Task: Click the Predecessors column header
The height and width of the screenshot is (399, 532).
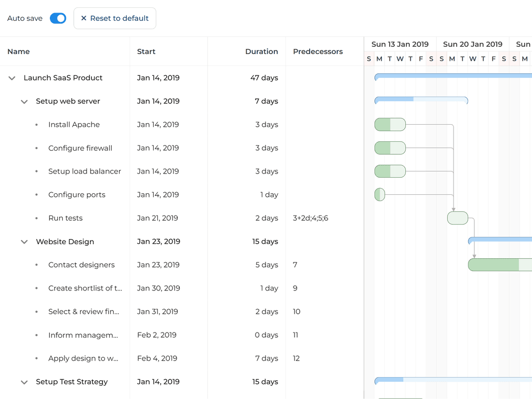Action: coord(317,51)
